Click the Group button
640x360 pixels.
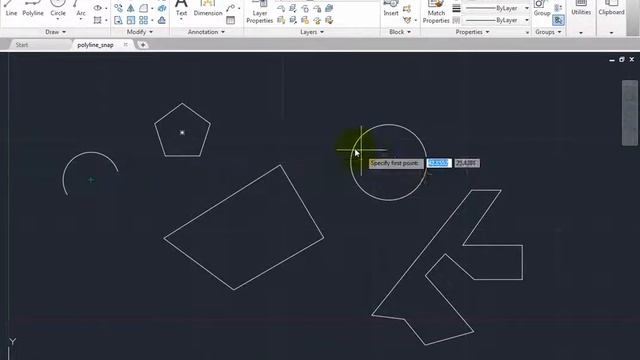542,9
